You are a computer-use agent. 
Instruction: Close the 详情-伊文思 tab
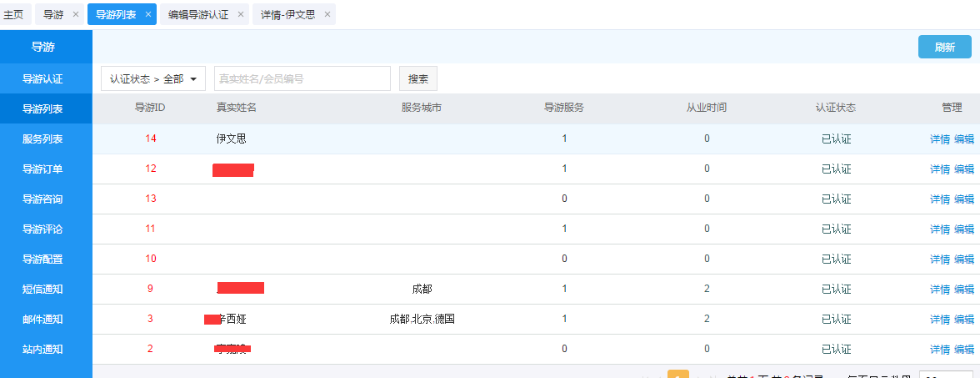click(327, 15)
